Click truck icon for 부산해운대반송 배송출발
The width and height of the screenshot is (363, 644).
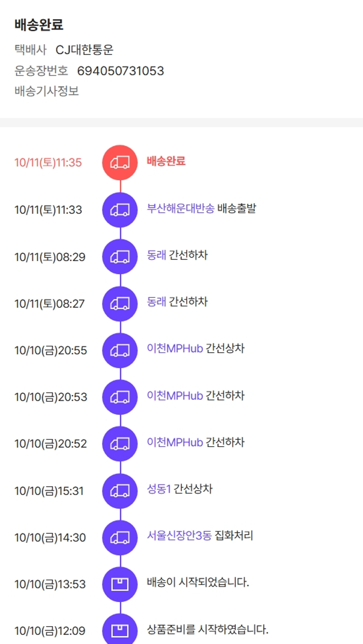(x=120, y=210)
